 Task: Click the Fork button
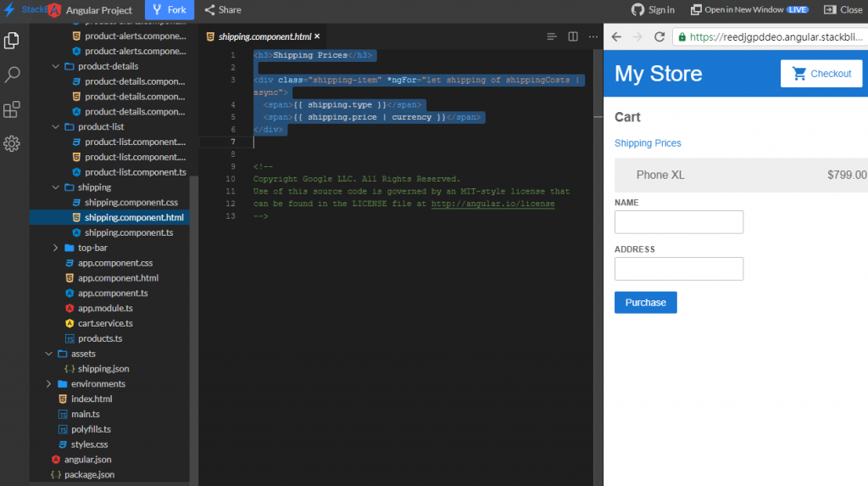170,9
